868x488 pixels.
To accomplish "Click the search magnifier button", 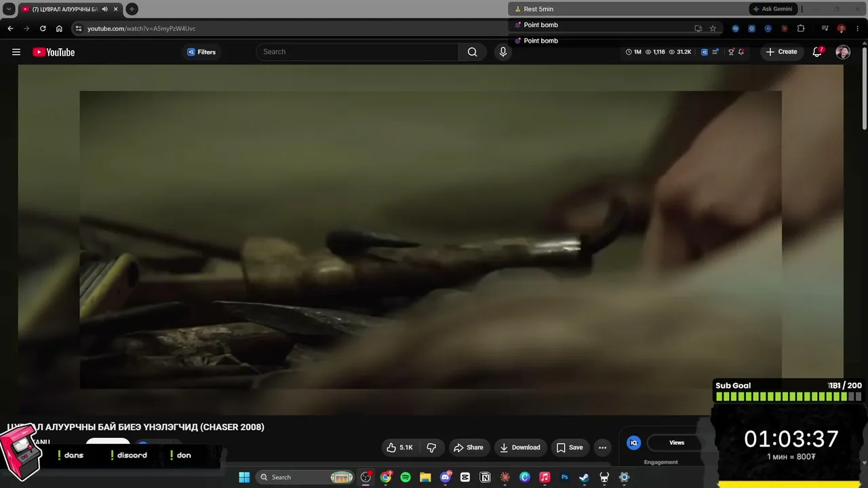I will pos(472,52).
